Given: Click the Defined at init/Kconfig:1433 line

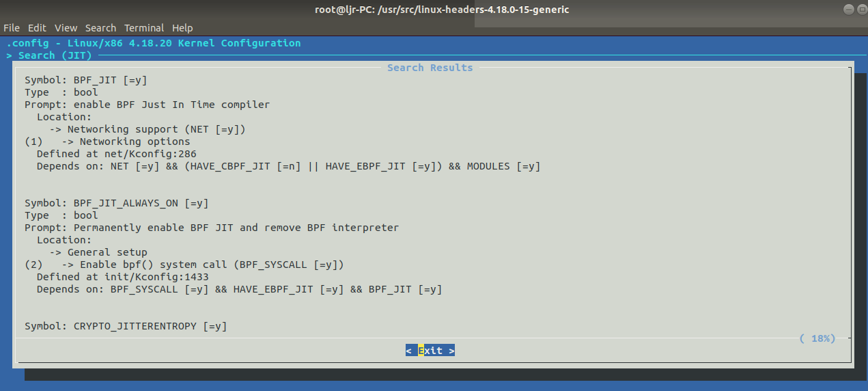Looking at the screenshot, I should tap(123, 277).
